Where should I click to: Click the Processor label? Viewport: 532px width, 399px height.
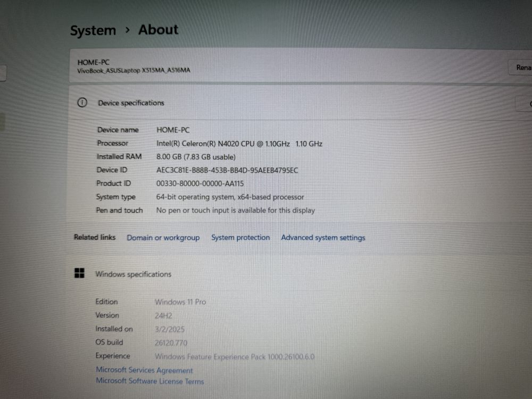click(113, 143)
